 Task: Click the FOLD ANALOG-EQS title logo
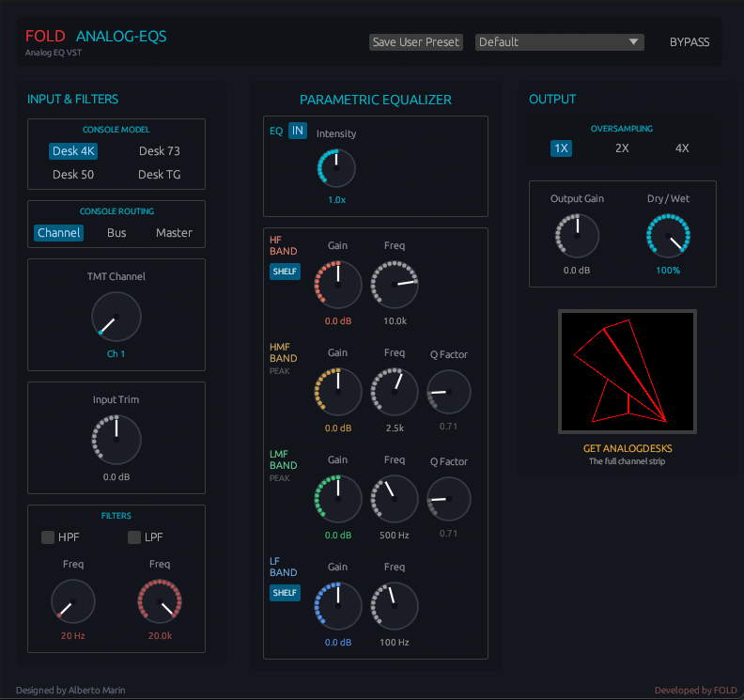click(96, 36)
